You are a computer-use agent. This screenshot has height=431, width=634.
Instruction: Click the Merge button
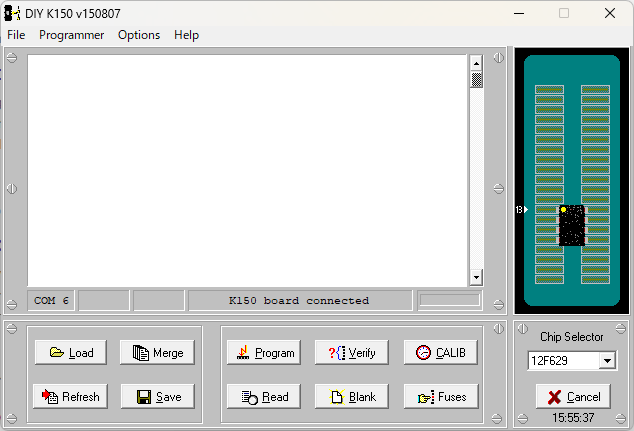(157, 353)
